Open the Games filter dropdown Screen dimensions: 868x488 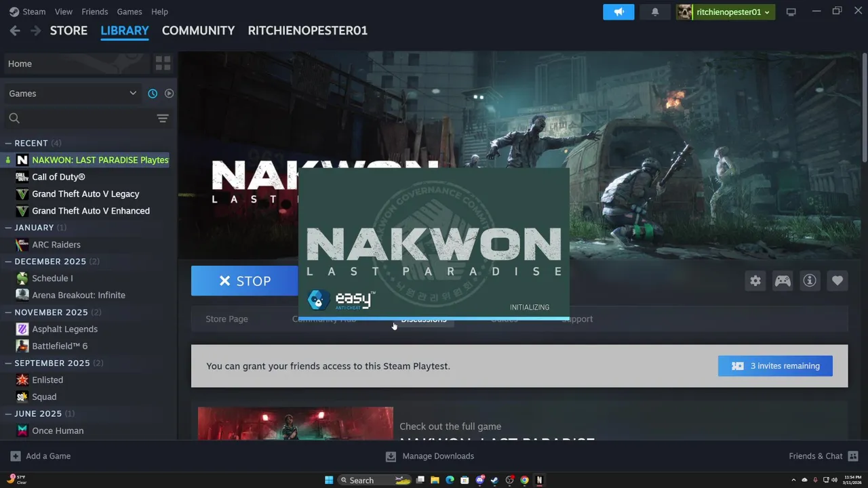tap(72, 94)
